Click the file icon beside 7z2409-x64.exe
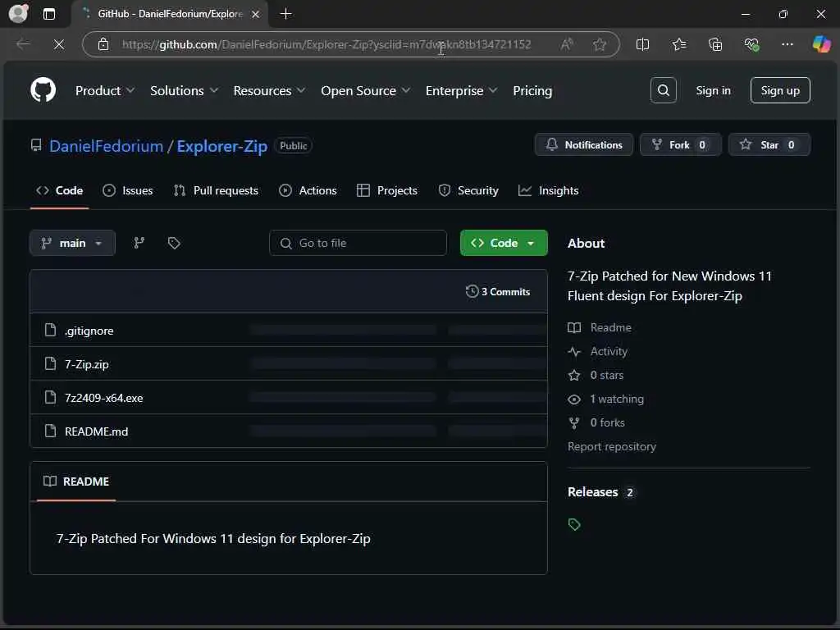 pos(50,398)
